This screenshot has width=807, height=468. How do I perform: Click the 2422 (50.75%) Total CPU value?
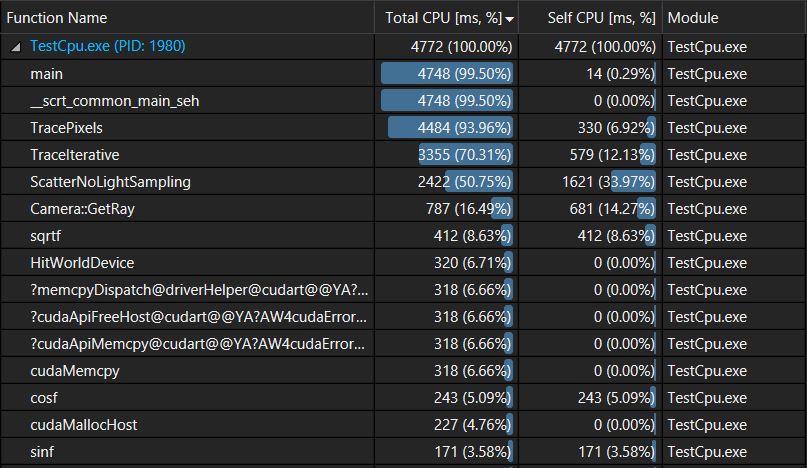point(464,182)
